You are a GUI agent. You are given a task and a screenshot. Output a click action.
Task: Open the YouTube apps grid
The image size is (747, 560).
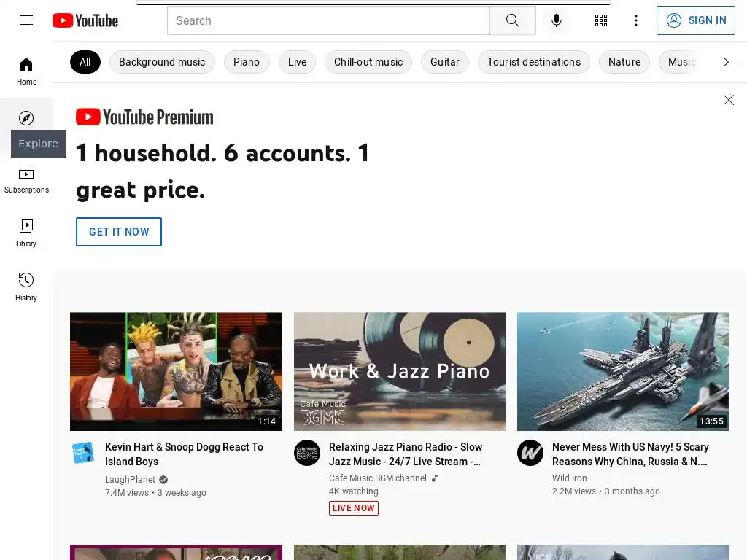point(601,20)
